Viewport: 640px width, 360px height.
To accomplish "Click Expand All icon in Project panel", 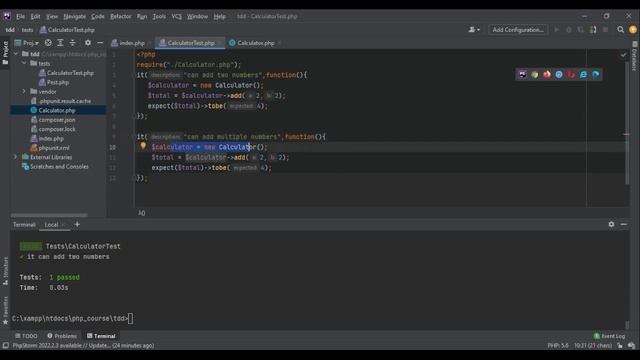I will [x=60, y=43].
